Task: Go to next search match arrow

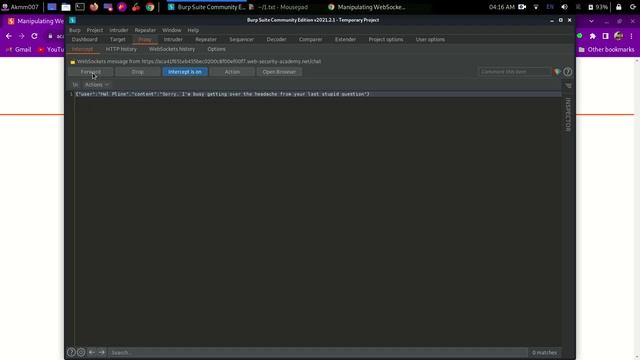Action: 102,352
